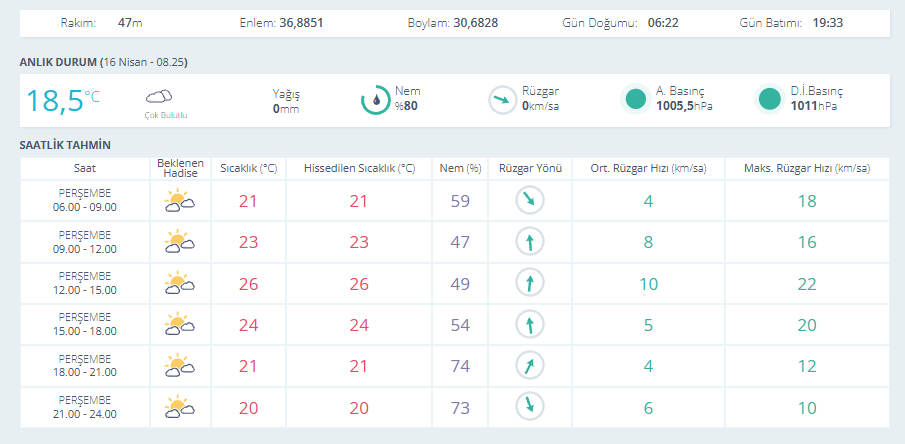Click the Rüzgar Yönü column header
Screen dimensions: 905x444
tap(529, 168)
